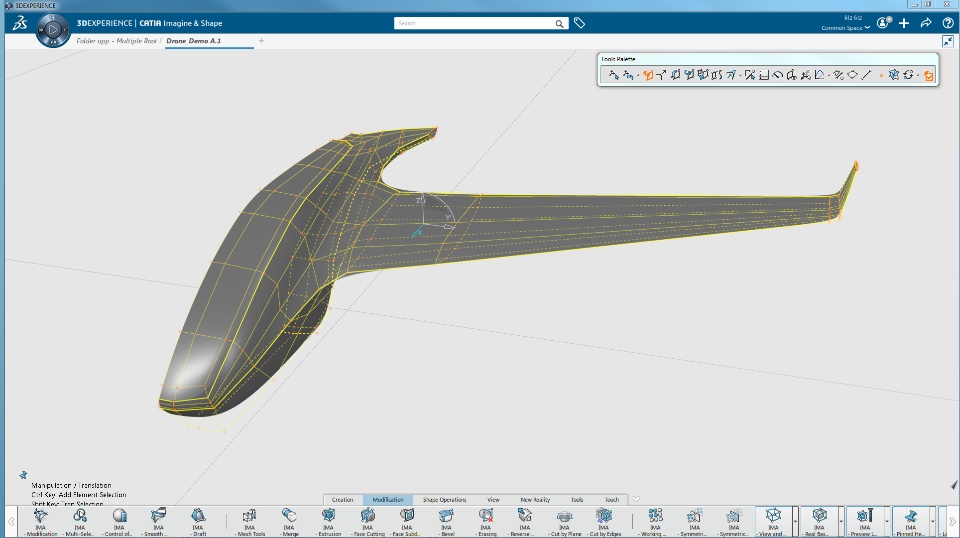The image size is (960, 538).
Task: Launch the IMA Multi-Selection tool
Action: point(80,522)
